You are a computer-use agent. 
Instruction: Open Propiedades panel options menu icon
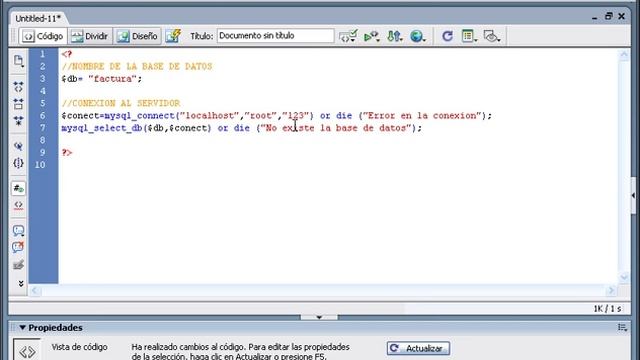pos(622,327)
